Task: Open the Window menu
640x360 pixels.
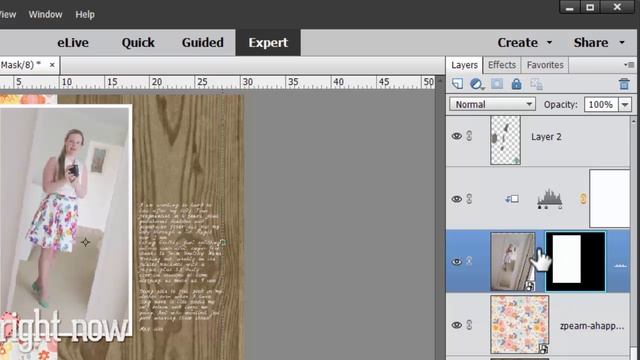Action: coord(45,14)
